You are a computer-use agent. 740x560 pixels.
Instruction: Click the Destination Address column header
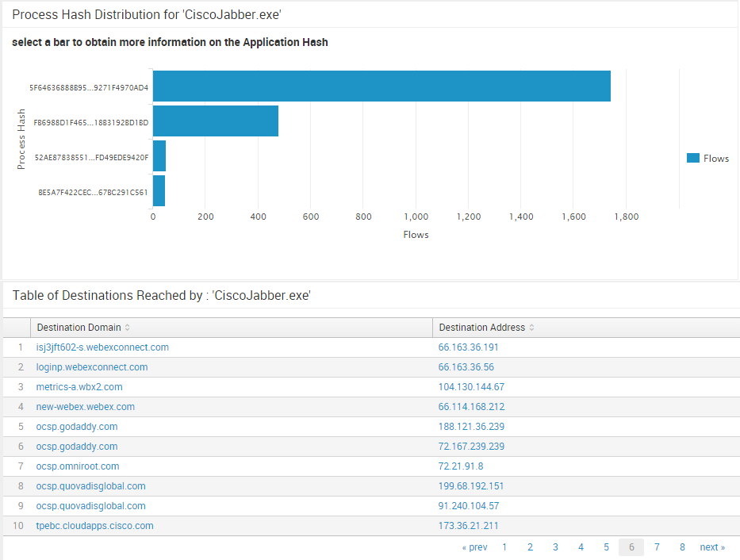(481, 328)
